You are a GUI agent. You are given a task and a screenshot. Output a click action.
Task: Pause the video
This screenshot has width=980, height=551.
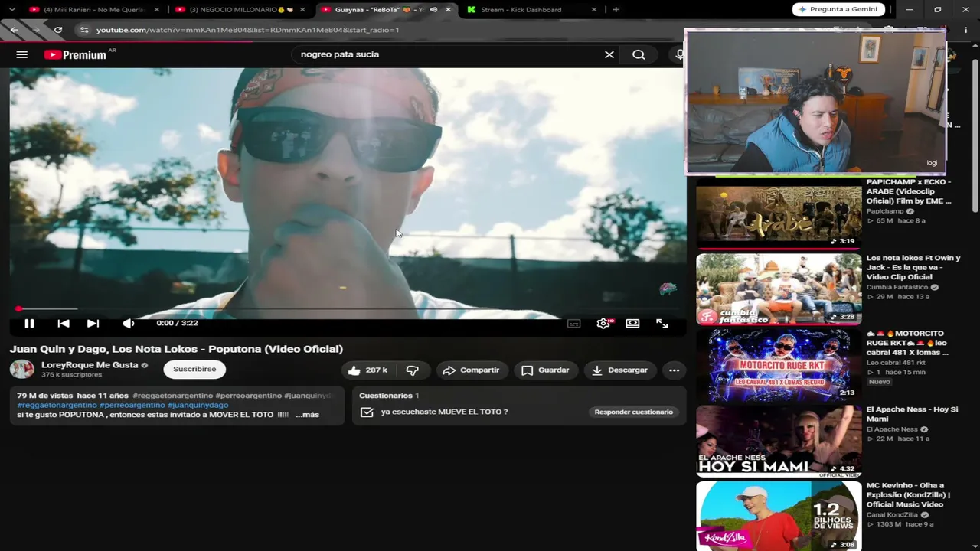click(29, 324)
